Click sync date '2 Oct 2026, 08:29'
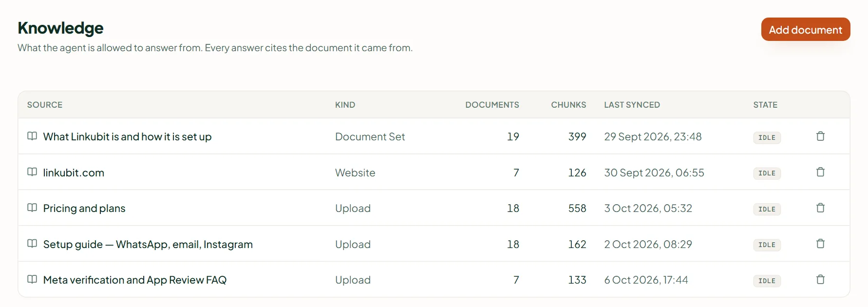868x307 pixels. [648, 244]
